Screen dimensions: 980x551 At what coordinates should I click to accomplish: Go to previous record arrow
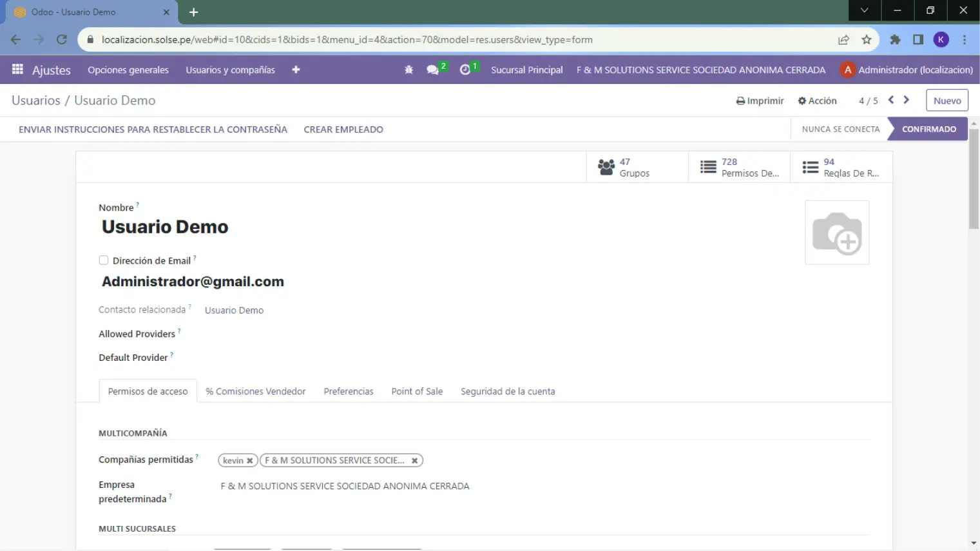[x=891, y=100]
